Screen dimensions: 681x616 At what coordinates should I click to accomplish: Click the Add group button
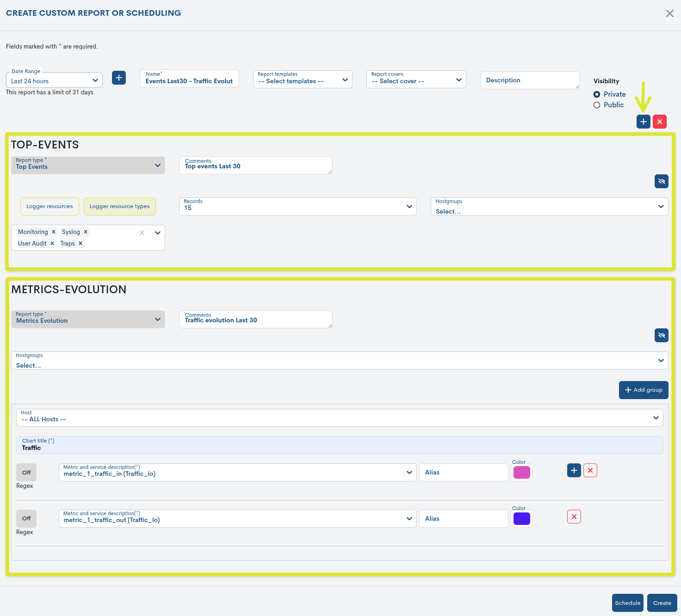pos(643,390)
